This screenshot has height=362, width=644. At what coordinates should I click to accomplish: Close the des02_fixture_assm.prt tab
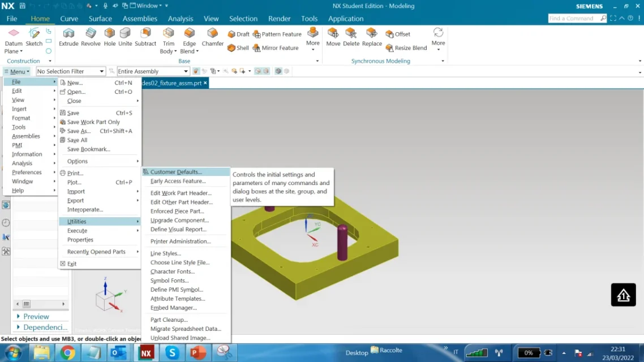point(205,83)
